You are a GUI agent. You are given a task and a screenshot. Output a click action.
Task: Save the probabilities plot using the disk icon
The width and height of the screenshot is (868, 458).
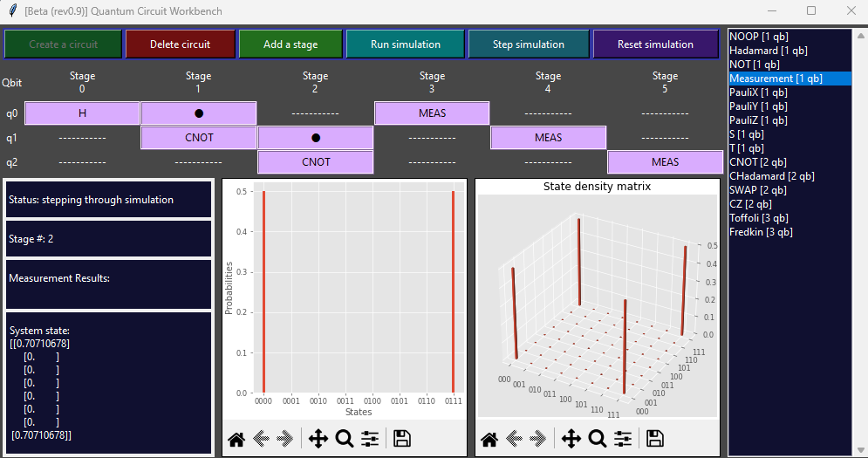click(402, 439)
